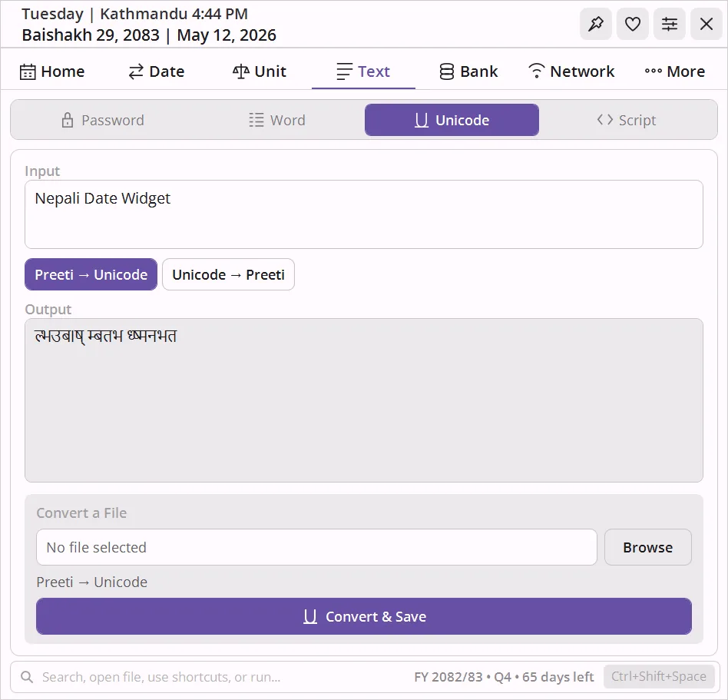Click the Convert a File label
The width and height of the screenshot is (728, 700).
pyautogui.click(x=81, y=513)
